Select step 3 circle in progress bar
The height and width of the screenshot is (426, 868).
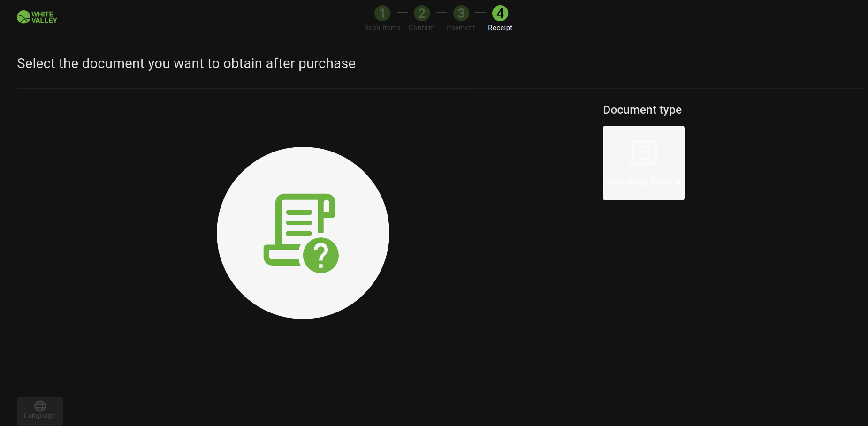tap(461, 13)
